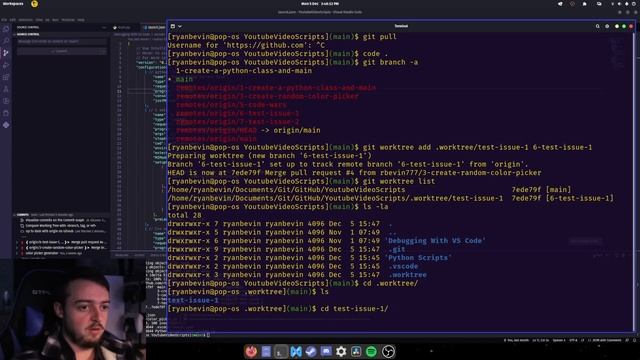640x360 pixels.
Task: Click the 'cd test-issue-1/' command line
Action: coord(354,309)
